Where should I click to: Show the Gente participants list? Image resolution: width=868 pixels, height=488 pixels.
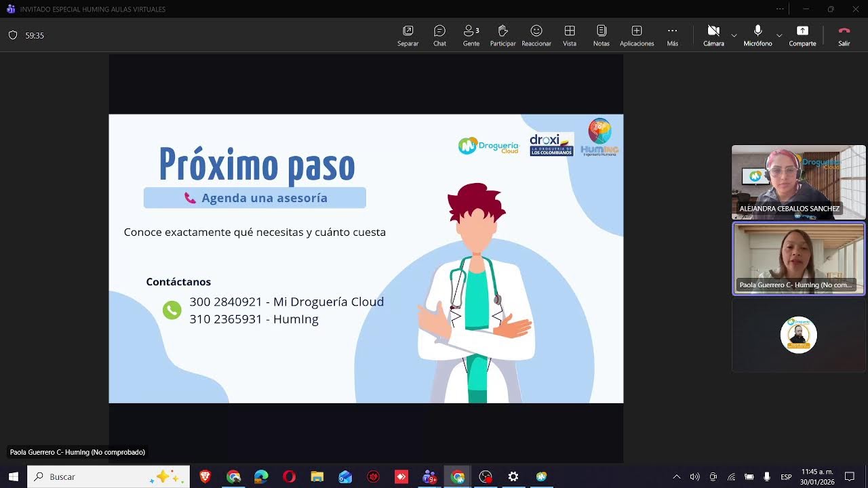471,36
